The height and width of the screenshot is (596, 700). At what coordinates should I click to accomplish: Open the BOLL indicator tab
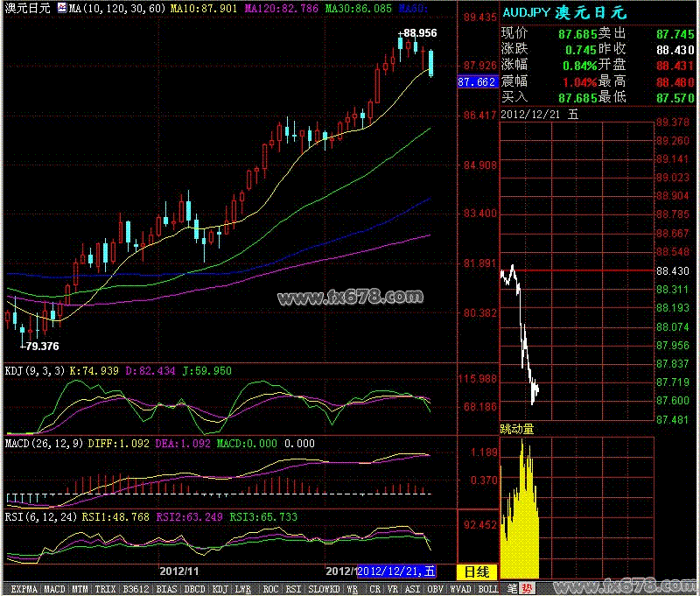pyautogui.click(x=488, y=589)
